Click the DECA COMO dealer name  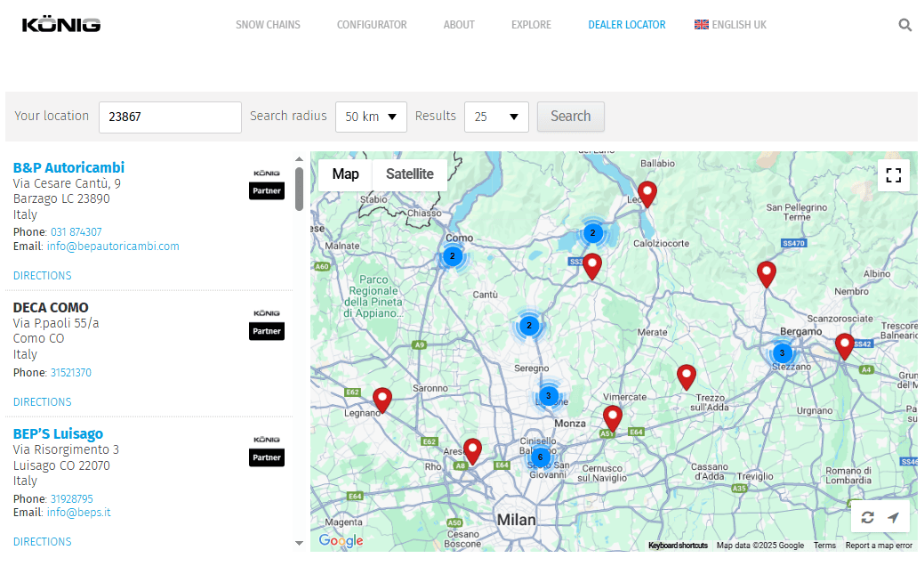coord(51,308)
